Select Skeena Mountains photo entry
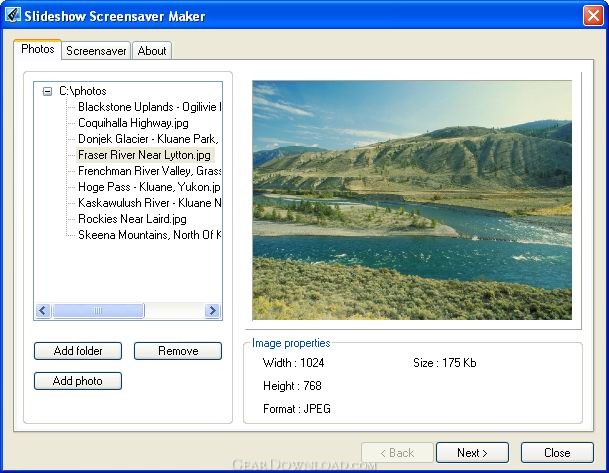 pyautogui.click(x=149, y=235)
